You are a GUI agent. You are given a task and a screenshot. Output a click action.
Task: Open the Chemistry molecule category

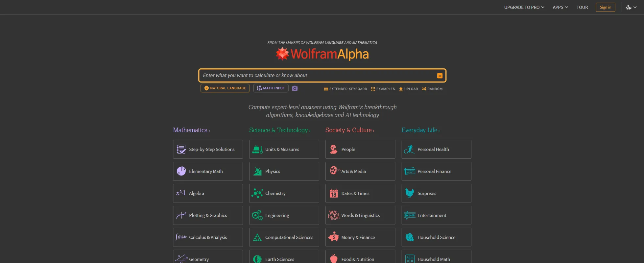click(x=284, y=193)
